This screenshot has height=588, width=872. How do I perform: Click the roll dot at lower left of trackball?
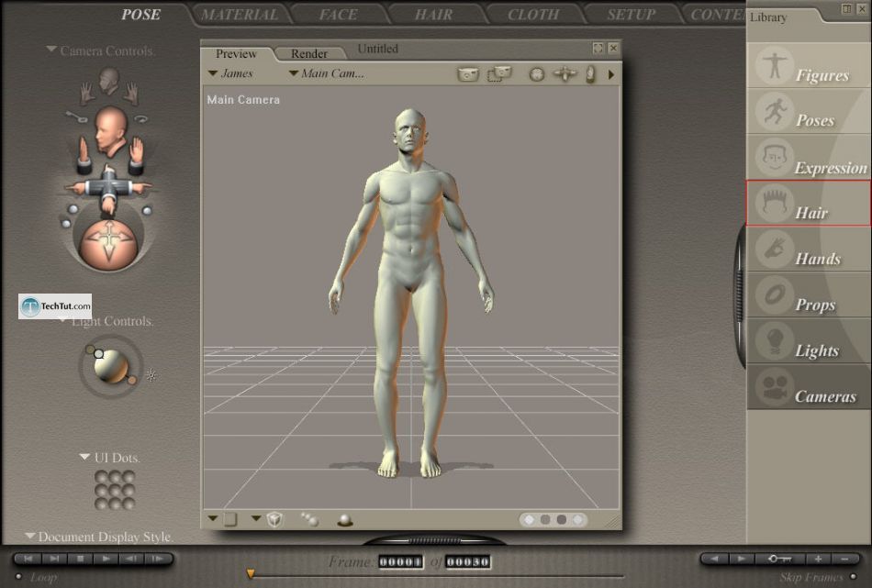click(66, 224)
